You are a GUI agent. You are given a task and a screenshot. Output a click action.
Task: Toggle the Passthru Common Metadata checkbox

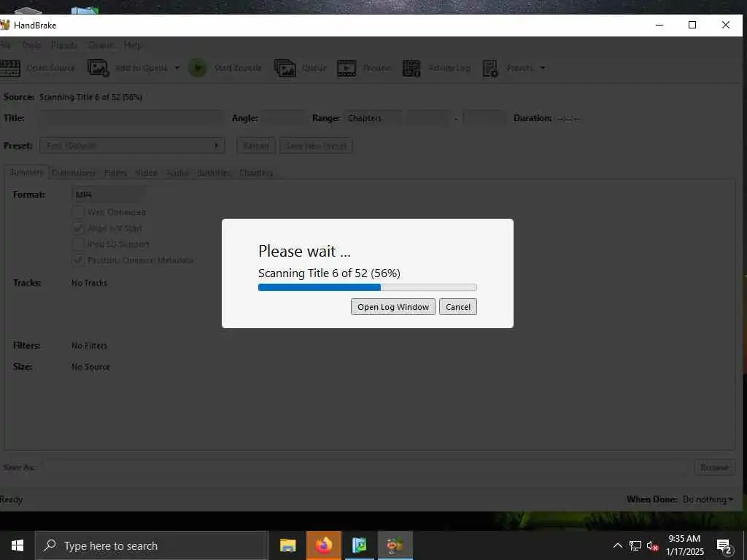coord(77,260)
